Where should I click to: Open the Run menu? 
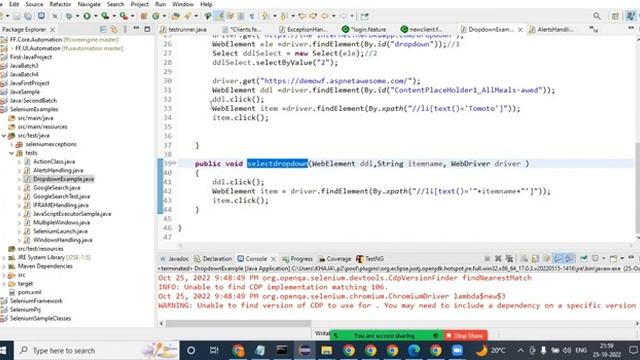tap(160, 4)
